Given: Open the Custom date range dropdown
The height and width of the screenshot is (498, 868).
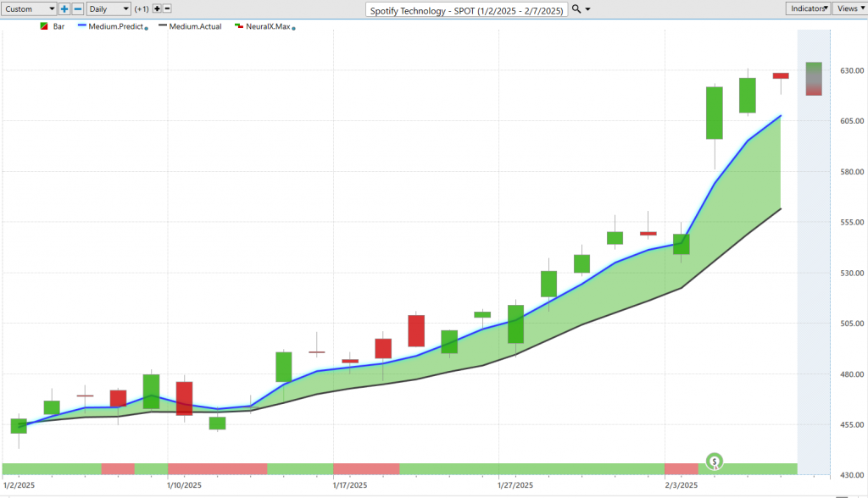Looking at the screenshot, I should pos(29,8).
